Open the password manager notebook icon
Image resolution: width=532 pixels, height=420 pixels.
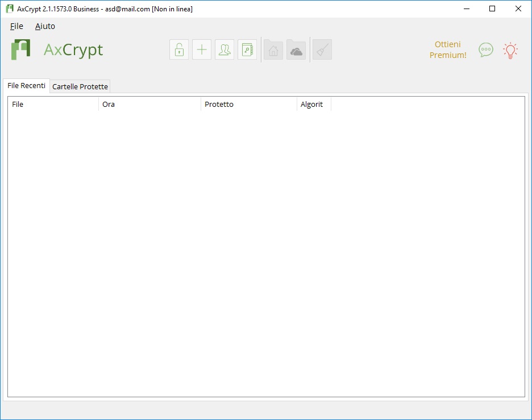(247, 50)
